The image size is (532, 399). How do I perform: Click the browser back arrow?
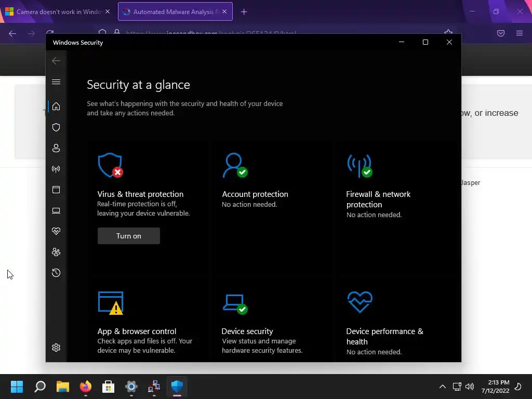(x=12, y=33)
